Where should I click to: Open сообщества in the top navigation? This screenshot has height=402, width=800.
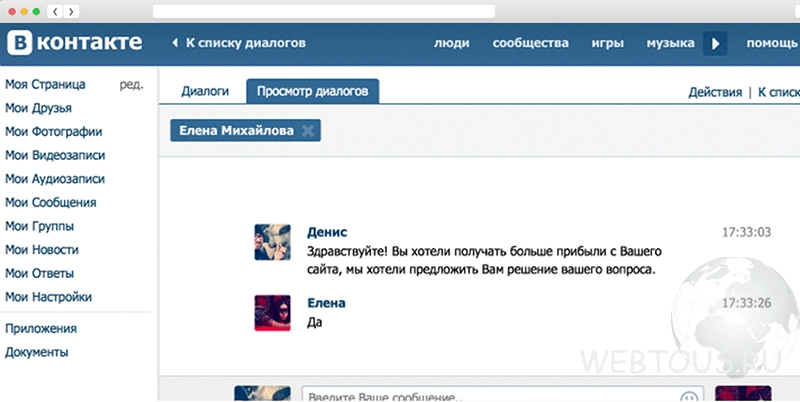coord(530,43)
